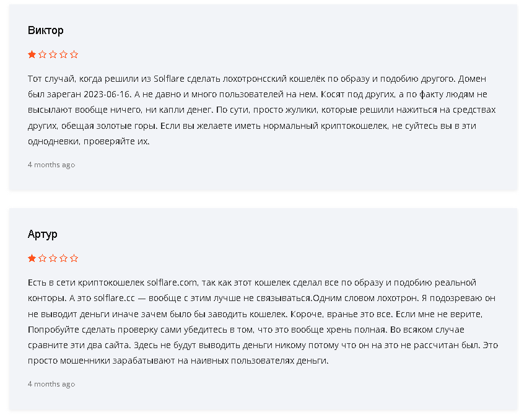Viewport: 519px width, 420px height.
Task: Click the reviewer name Виктор
Action: click(x=46, y=30)
